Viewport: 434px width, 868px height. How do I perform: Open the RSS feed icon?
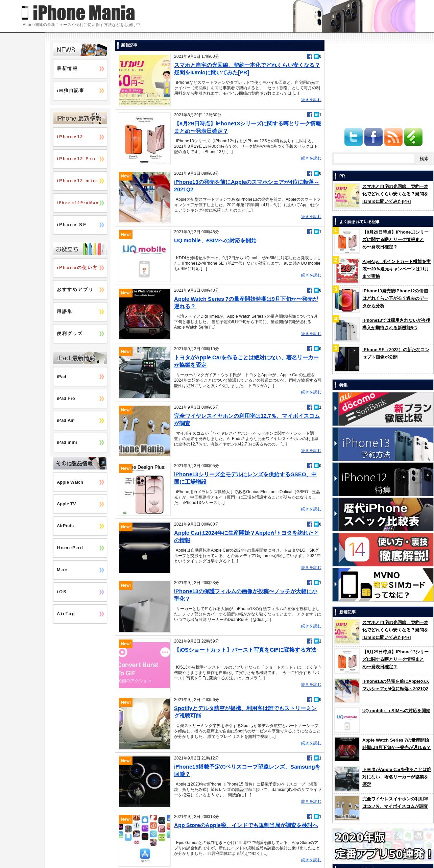[x=393, y=137]
